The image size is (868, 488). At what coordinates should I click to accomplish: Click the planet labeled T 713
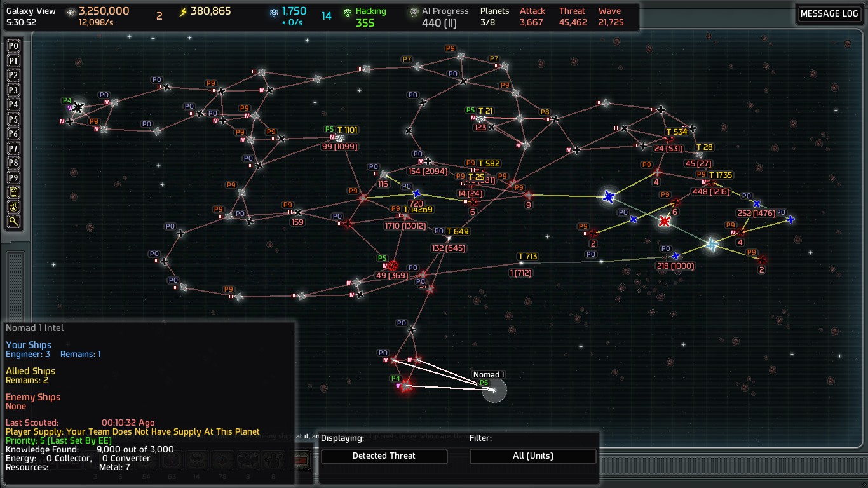(521, 263)
